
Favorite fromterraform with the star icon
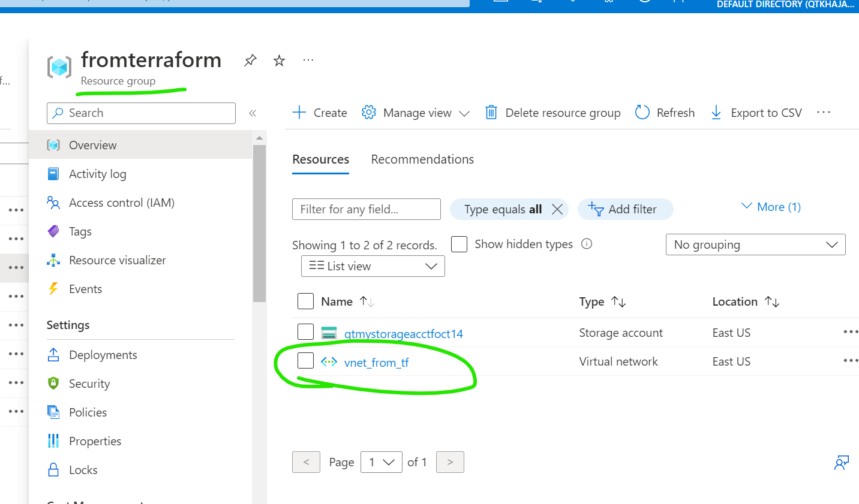(279, 61)
